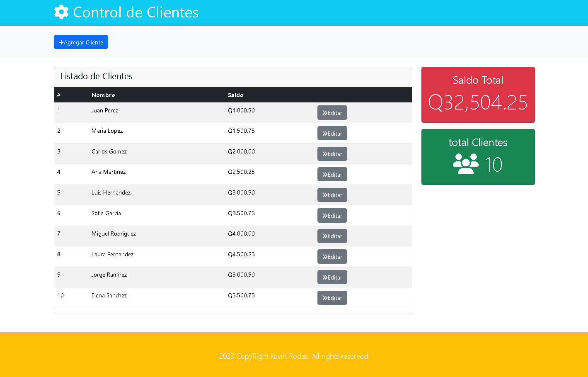Click the plus icon on Agregar Cliente
The image size is (588, 377).
pyautogui.click(x=62, y=42)
